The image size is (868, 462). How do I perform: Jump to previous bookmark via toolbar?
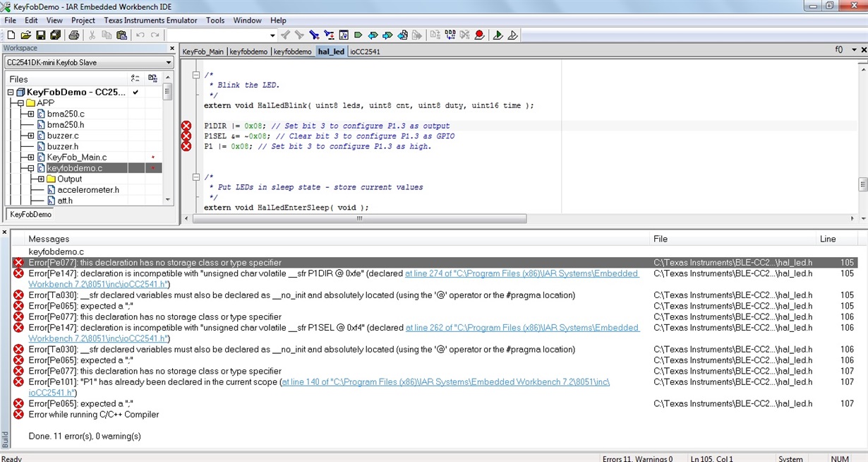coord(373,35)
